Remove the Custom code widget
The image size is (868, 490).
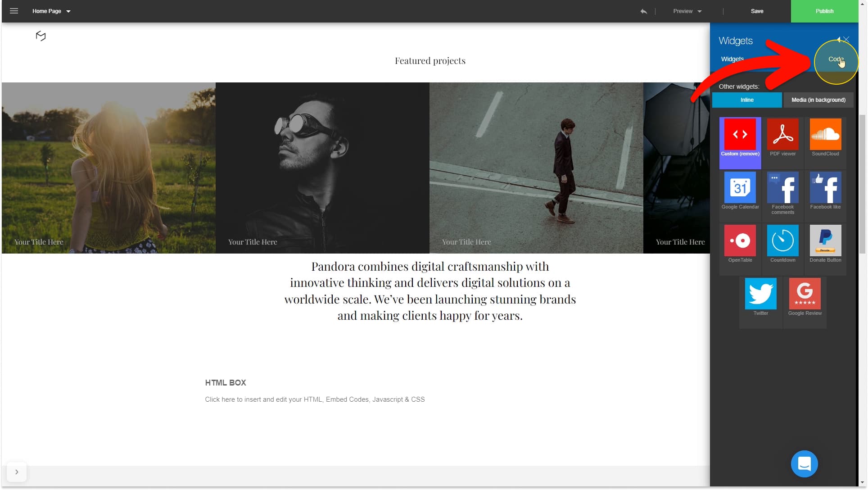(740, 143)
